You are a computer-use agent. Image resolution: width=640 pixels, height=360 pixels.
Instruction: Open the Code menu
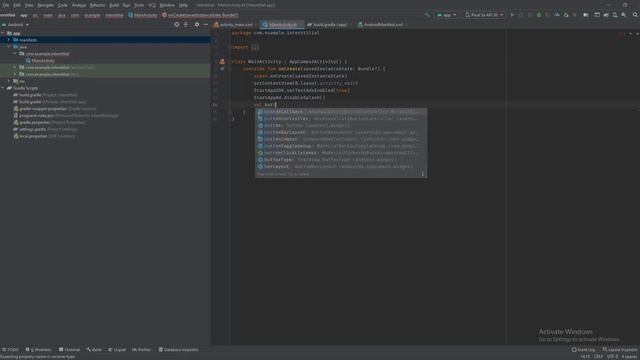pos(62,5)
